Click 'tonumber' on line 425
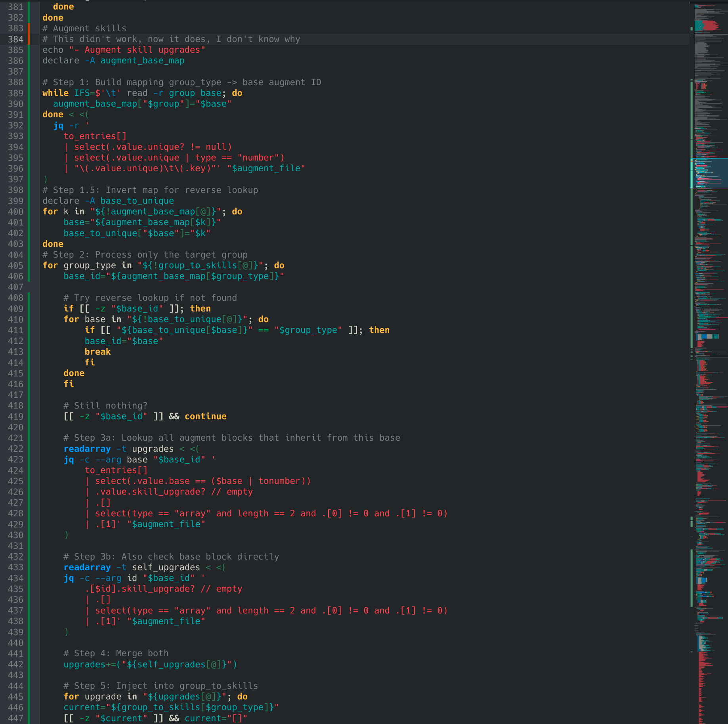Screen dimensions: 728x724 (279, 481)
